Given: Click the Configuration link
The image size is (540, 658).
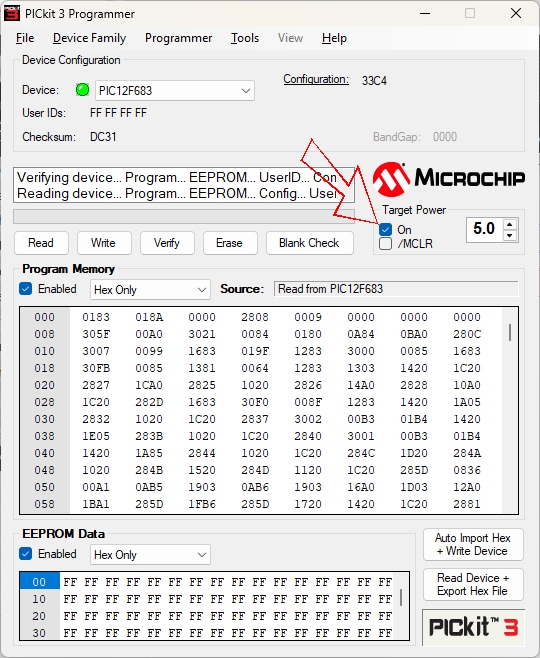Looking at the screenshot, I should click(x=316, y=79).
